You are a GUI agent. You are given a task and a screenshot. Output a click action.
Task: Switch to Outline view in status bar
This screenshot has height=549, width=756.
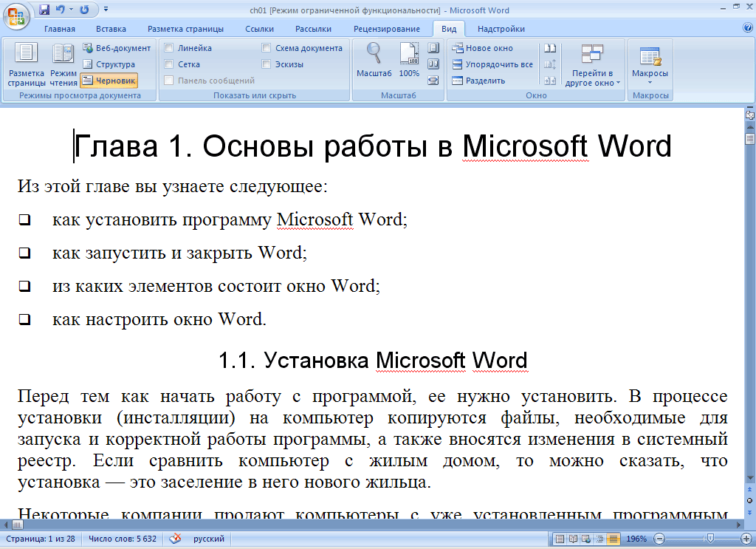pos(599,539)
